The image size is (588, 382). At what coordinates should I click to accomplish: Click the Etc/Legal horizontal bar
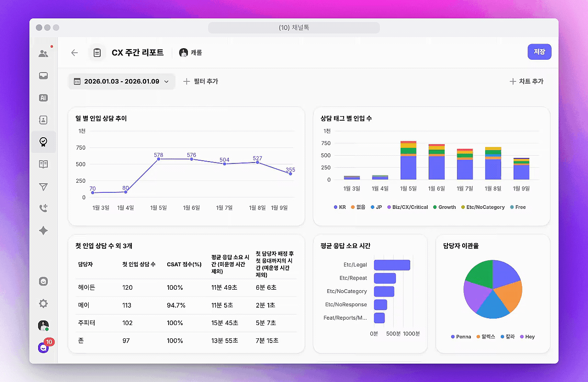(392, 265)
